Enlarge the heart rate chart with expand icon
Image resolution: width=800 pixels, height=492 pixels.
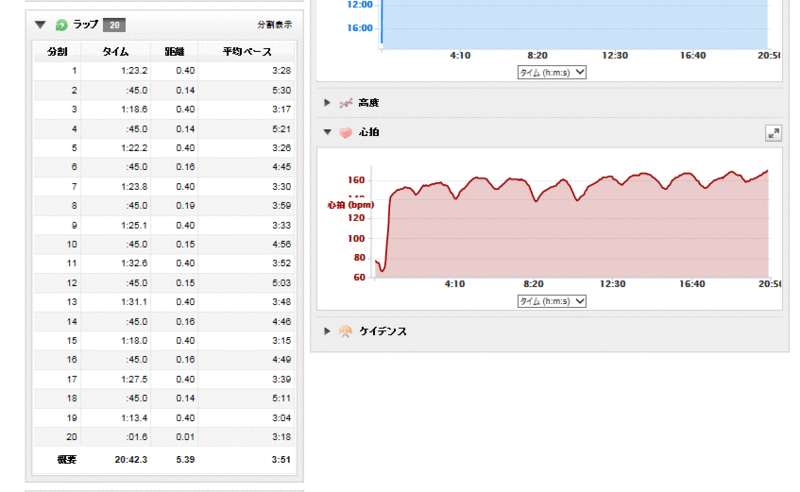click(772, 132)
